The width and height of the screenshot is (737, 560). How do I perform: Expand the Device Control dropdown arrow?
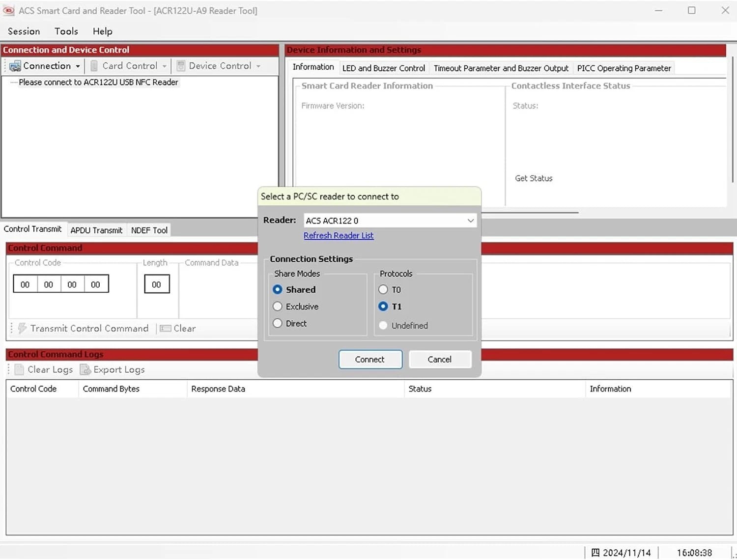(258, 66)
